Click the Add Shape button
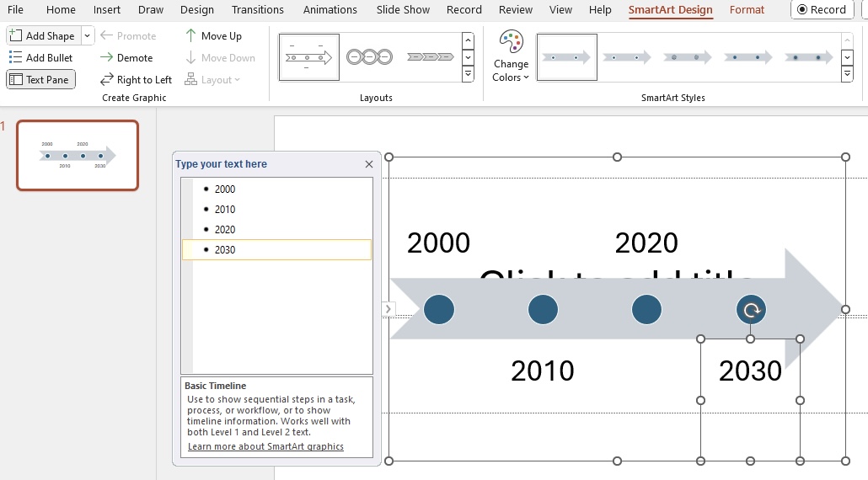868x480 pixels. (43, 36)
